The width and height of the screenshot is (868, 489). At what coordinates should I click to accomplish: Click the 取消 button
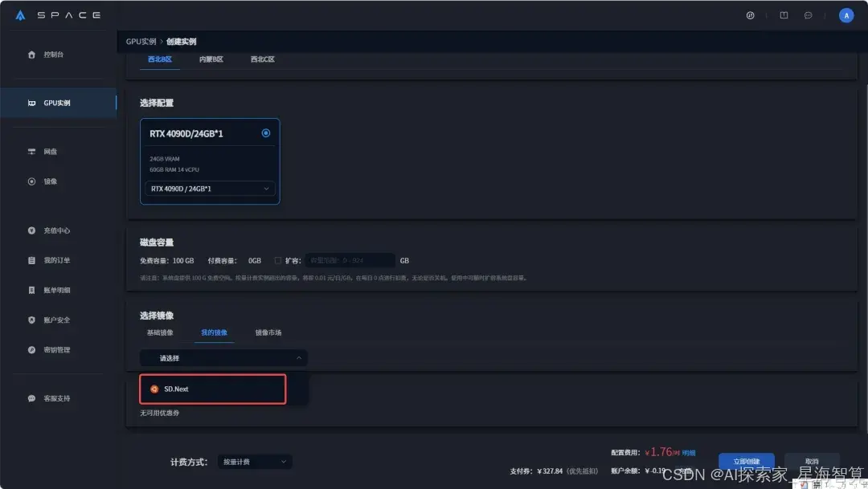click(812, 462)
